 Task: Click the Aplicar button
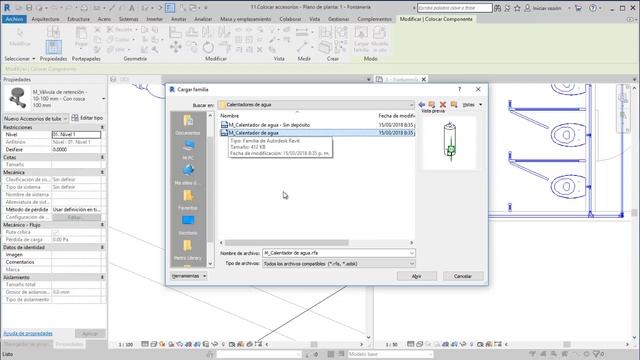pyautogui.click(x=90, y=333)
